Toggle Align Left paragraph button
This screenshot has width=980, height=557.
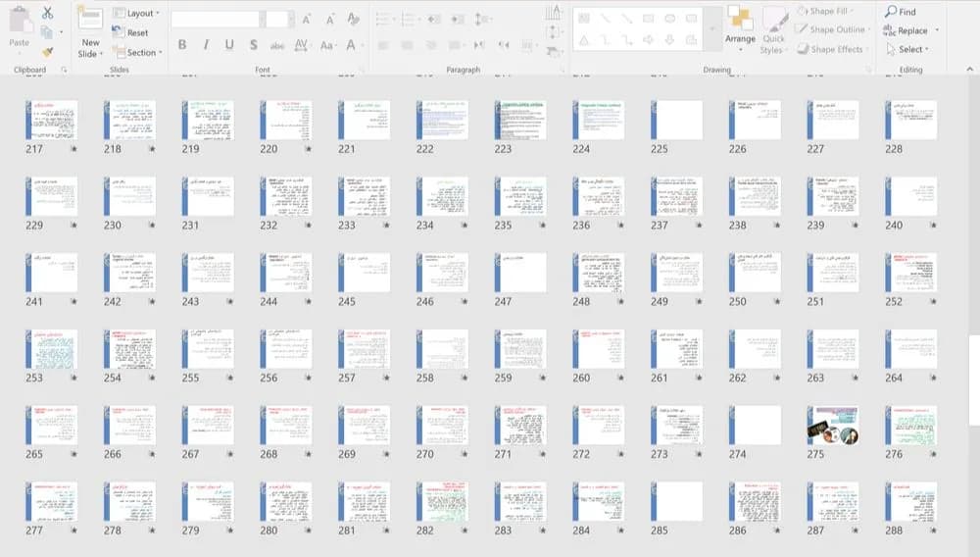click(x=383, y=46)
